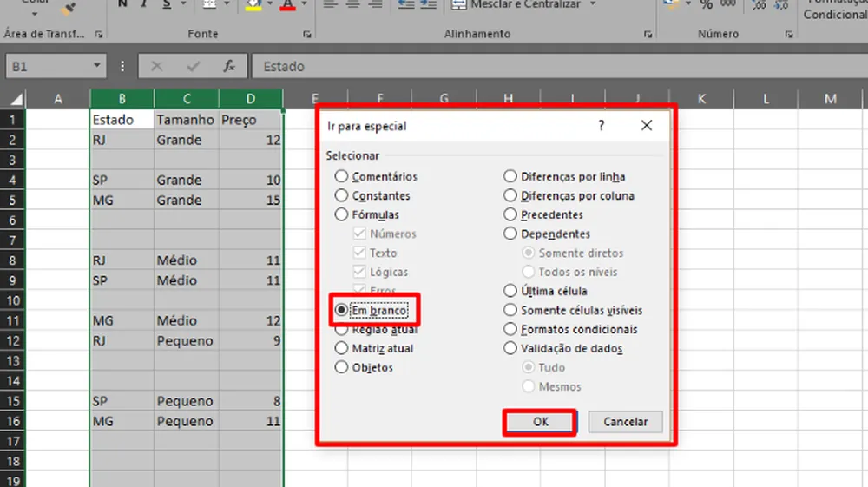The width and height of the screenshot is (868, 487).
Task: Center text horizontally in ribbon
Action: (x=352, y=4)
